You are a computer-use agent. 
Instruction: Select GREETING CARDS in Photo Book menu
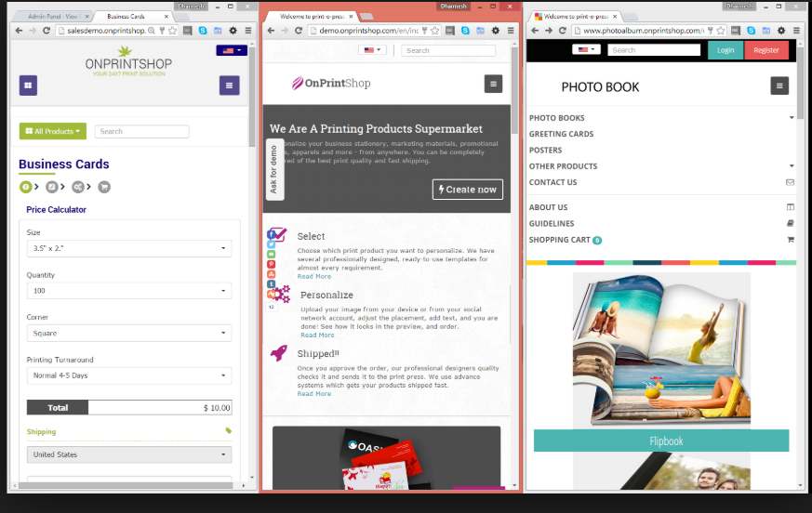click(x=562, y=134)
